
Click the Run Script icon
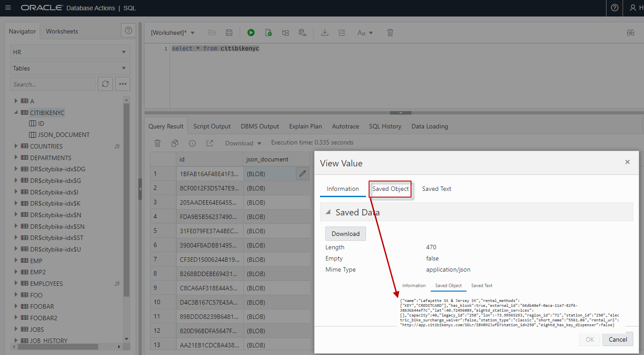tap(268, 33)
